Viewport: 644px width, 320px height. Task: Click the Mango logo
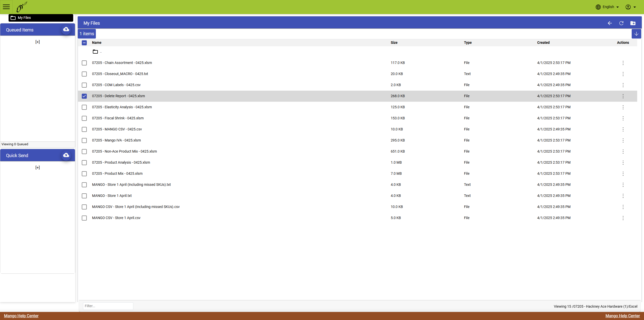pos(21,7)
